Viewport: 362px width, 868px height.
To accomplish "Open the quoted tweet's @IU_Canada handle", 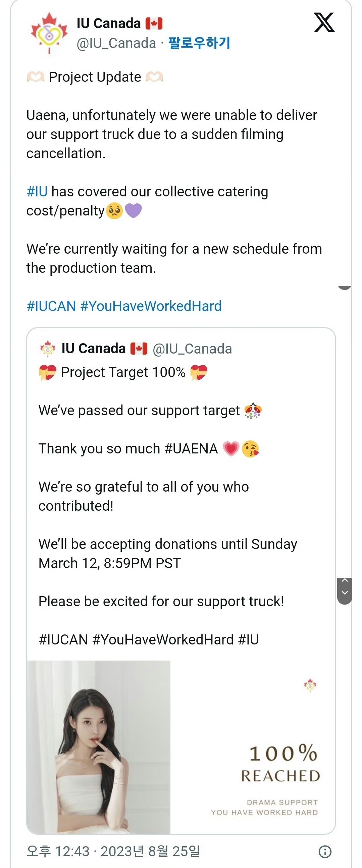I will (192, 349).
